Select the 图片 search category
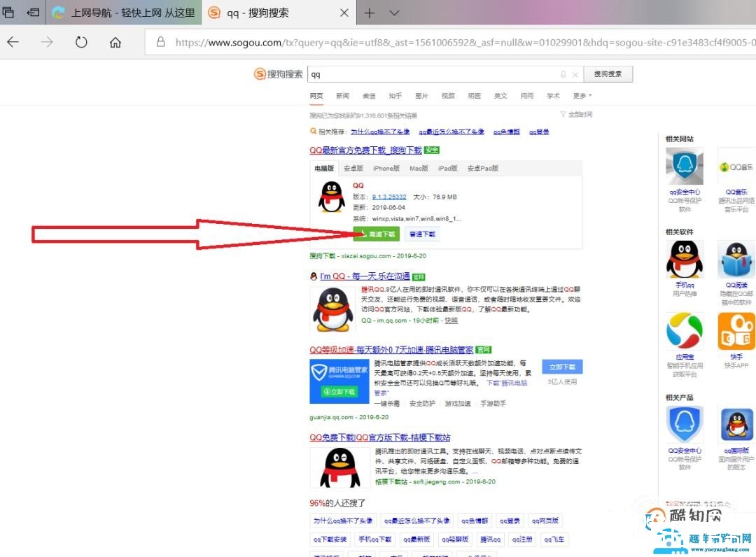The width and height of the screenshot is (756, 557). coord(421,96)
